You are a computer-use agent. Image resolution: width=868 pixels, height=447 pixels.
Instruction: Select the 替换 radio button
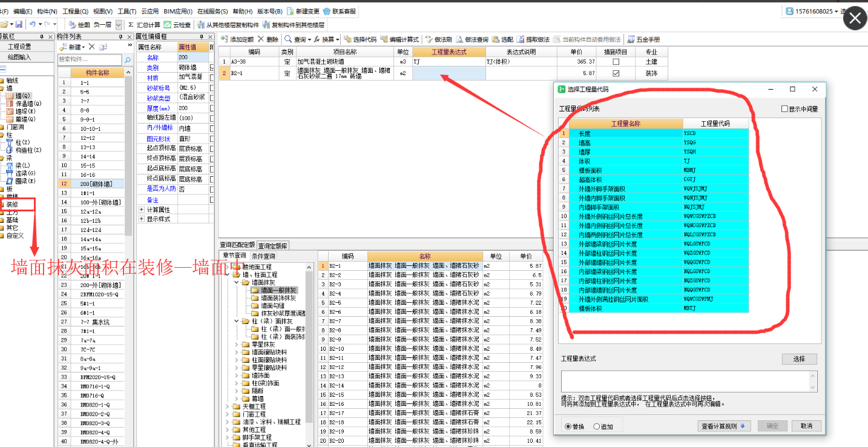pos(568,426)
